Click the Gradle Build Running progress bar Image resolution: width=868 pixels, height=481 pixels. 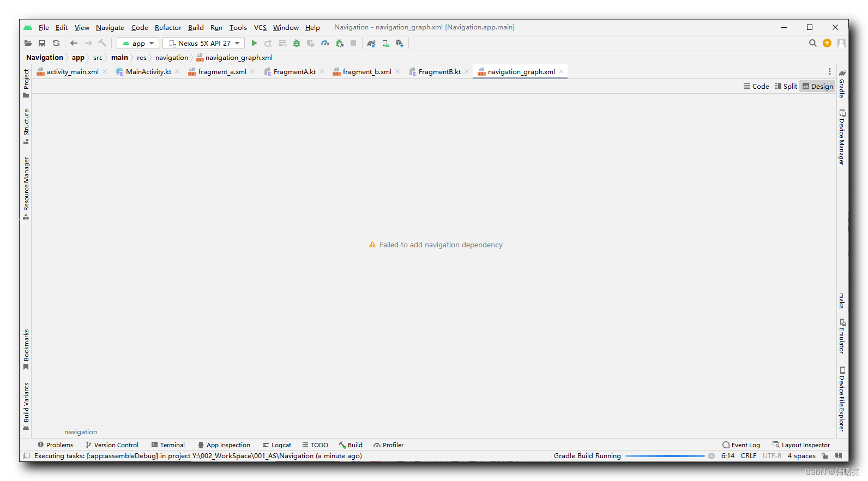665,456
